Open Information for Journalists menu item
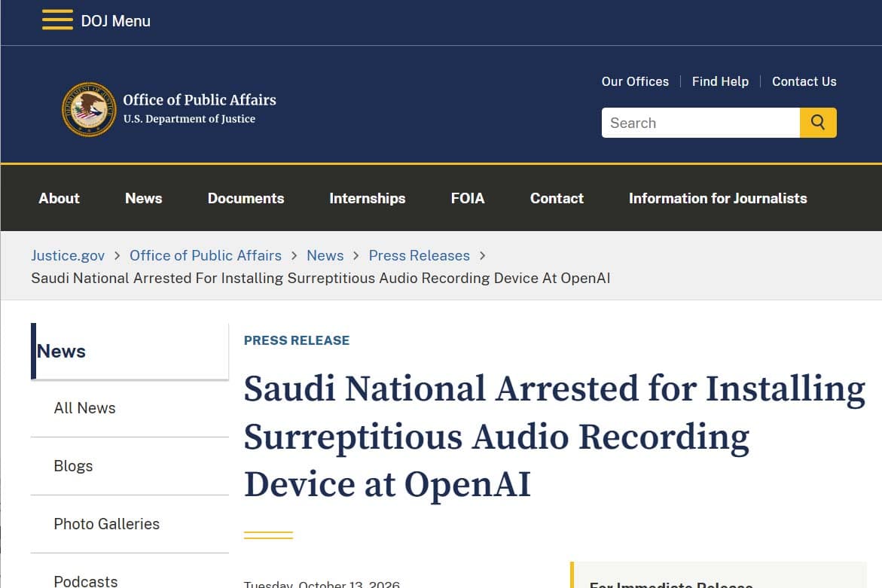The image size is (882, 588). click(718, 199)
